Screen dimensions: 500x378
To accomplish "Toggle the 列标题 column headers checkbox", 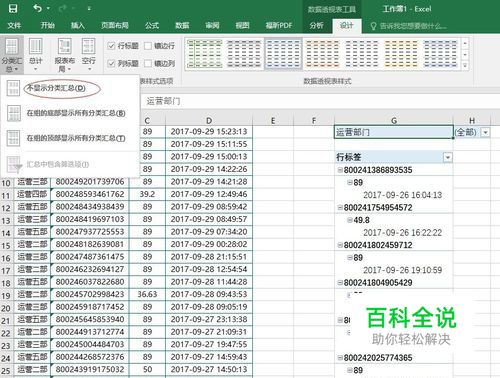I will coord(111,63).
